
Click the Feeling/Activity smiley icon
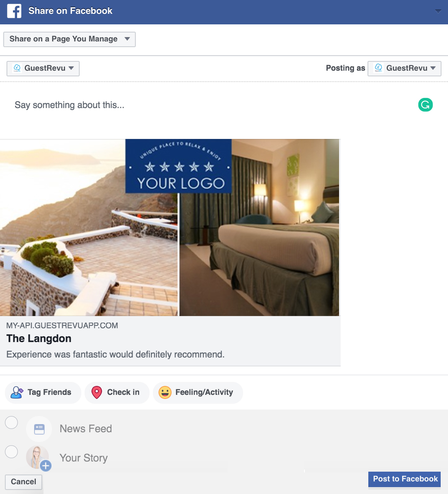(x=165, y=392)
